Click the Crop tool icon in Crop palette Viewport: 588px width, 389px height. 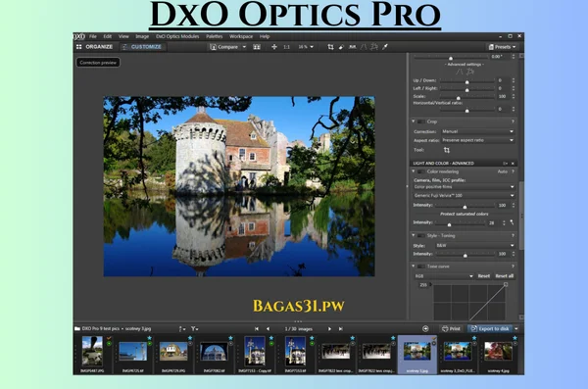(446, 150)
